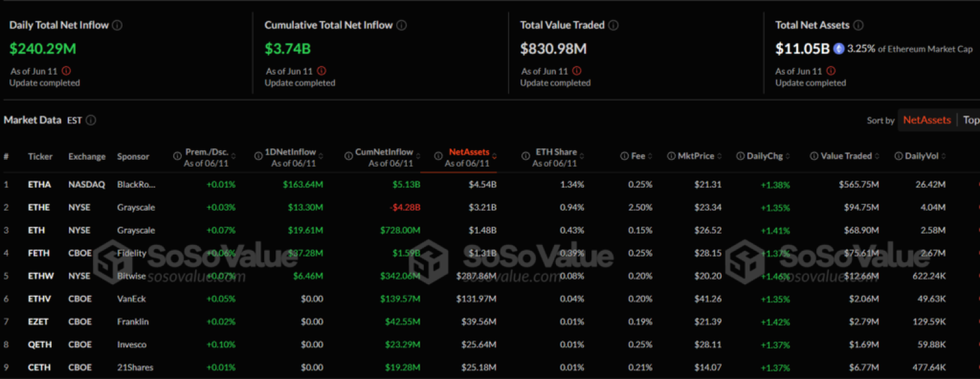Click info icon next to Total Net Assets
This screenshot has width=980, height=379.
pyautogui.click(x=858, y=25)
